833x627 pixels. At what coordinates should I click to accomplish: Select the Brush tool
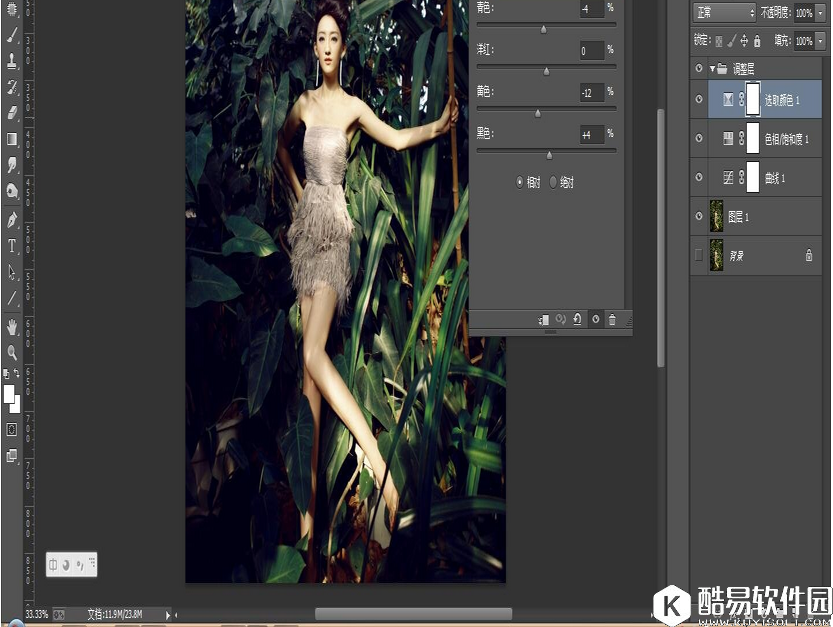click(x=11, y=34)
